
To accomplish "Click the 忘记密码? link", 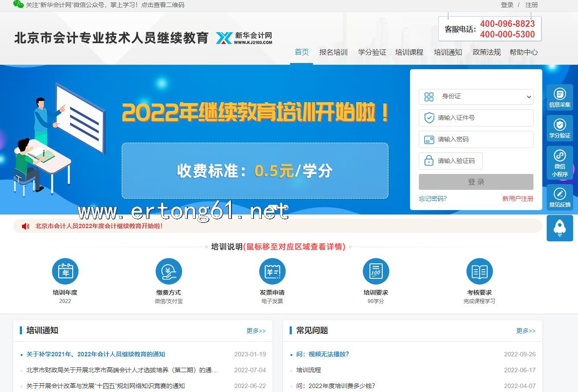I will 433,199.
